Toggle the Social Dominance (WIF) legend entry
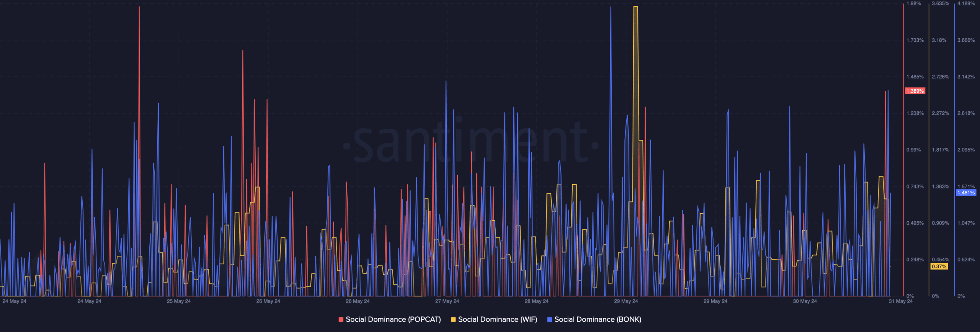This screenshot has width=980, height=332. pos(494,319)
